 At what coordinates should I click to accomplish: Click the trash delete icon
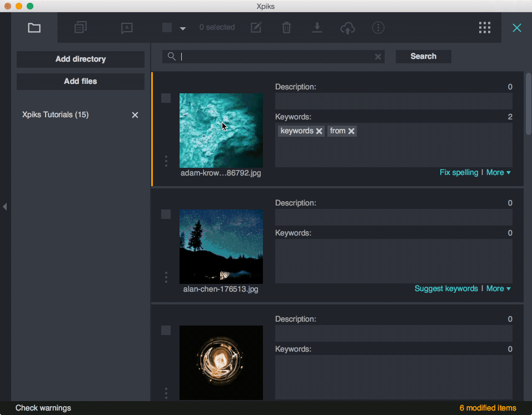coord(286,28)
